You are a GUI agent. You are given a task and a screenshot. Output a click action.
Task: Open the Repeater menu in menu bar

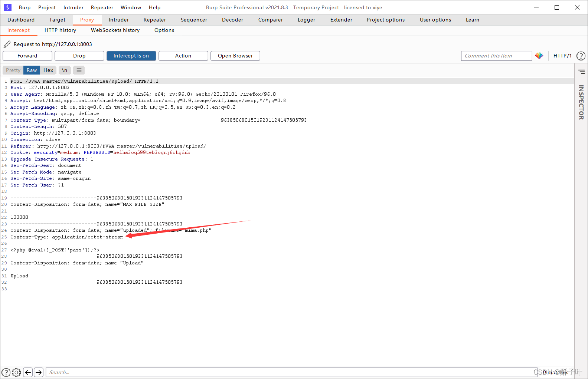click(x=102, y=7)
